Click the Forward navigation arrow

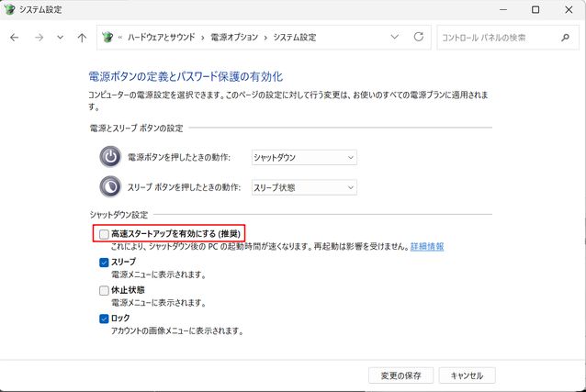click(x=38, y=38)
